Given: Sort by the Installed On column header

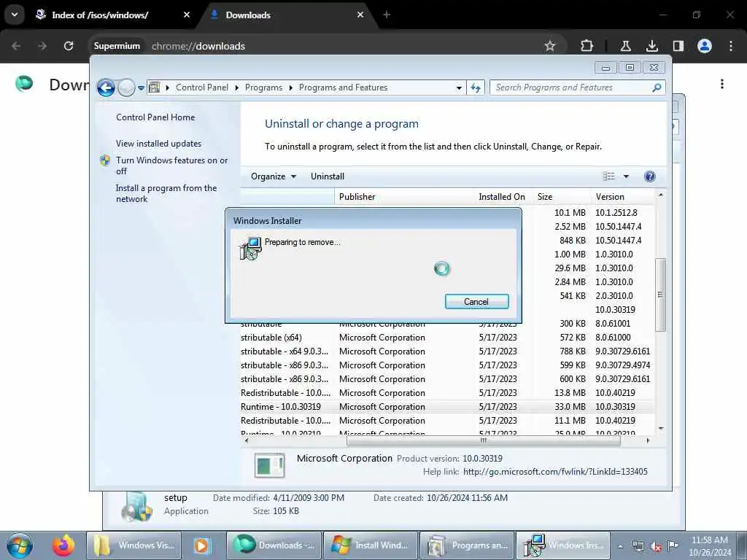Looking at the screenshot, I should [504, 197].
